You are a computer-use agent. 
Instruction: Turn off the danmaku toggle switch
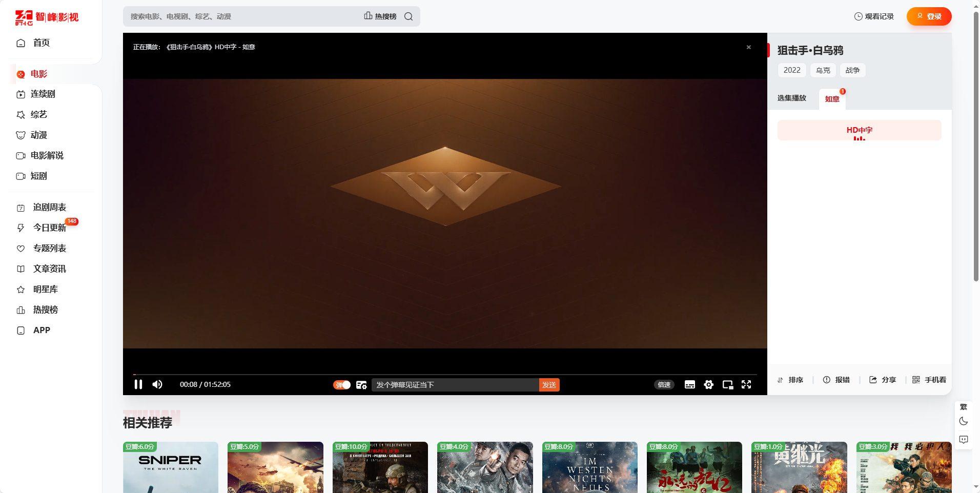coord(342,385)
